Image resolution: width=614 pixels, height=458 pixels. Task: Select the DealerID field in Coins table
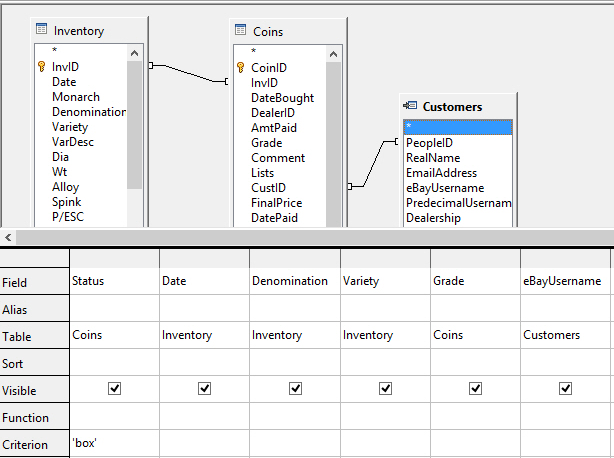[x=274, y=113]
